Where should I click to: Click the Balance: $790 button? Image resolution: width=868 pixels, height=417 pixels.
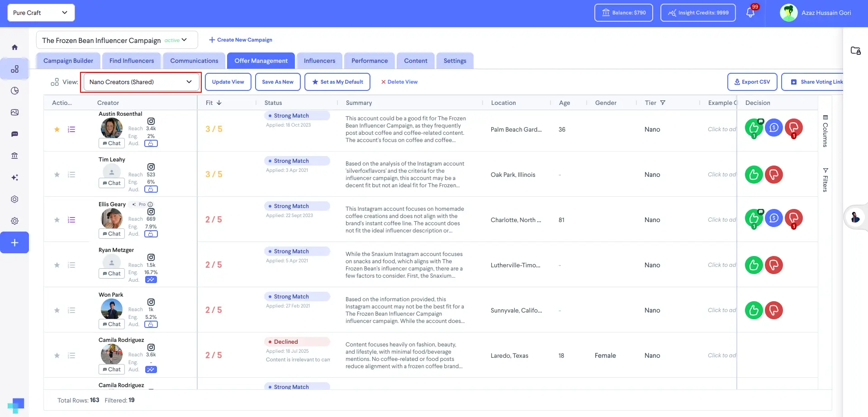coord(624,13)
